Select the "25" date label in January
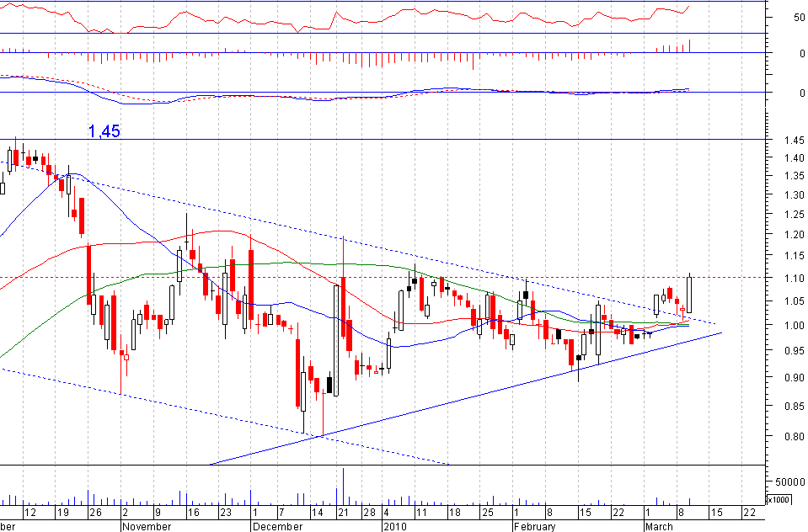This screenshot has height=532, width=808. pos(487,513)
